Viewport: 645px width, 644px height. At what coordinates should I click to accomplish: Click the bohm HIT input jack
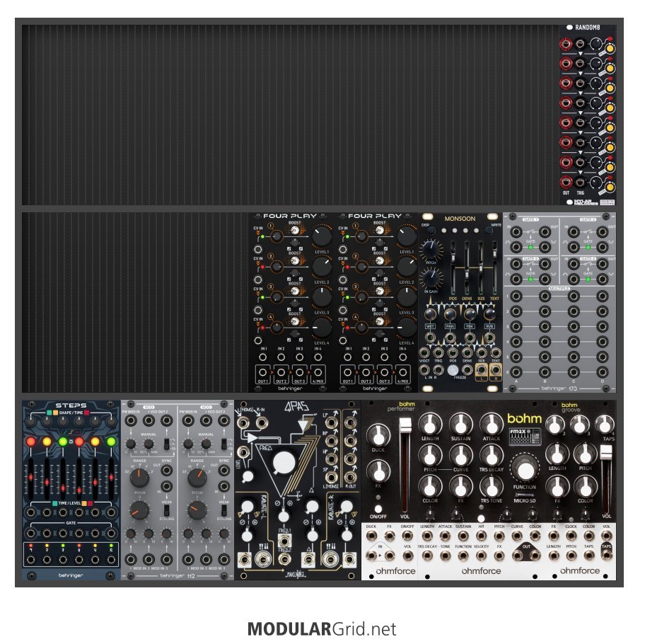pos(482,536)
